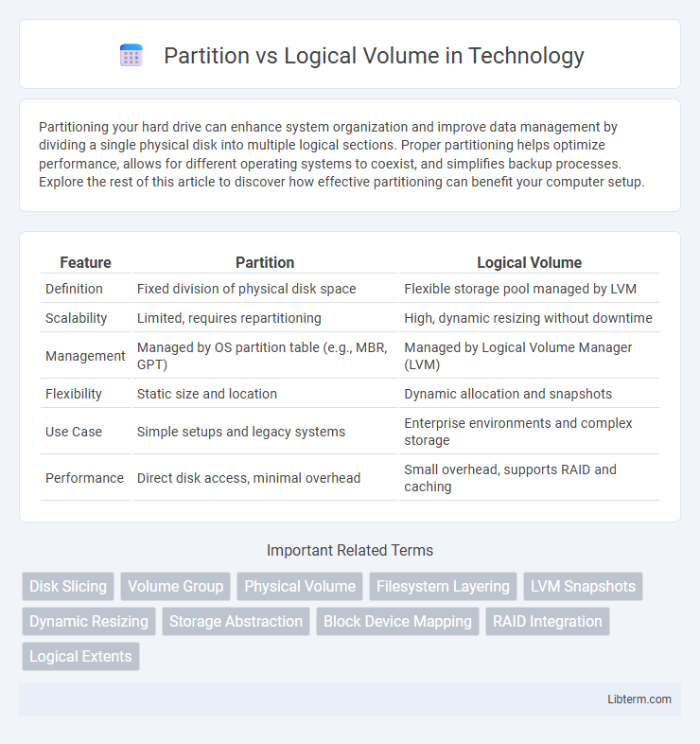Choose the Storage Abstraction tag
This screenshot has height=744, width=700.
click(236, 621)
